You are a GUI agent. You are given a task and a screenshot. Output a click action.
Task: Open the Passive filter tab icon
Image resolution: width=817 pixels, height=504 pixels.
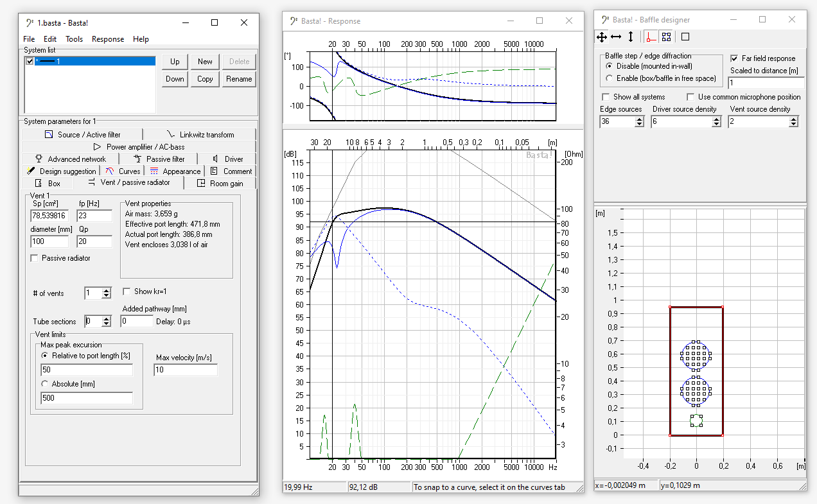click(x=138, y=159)
